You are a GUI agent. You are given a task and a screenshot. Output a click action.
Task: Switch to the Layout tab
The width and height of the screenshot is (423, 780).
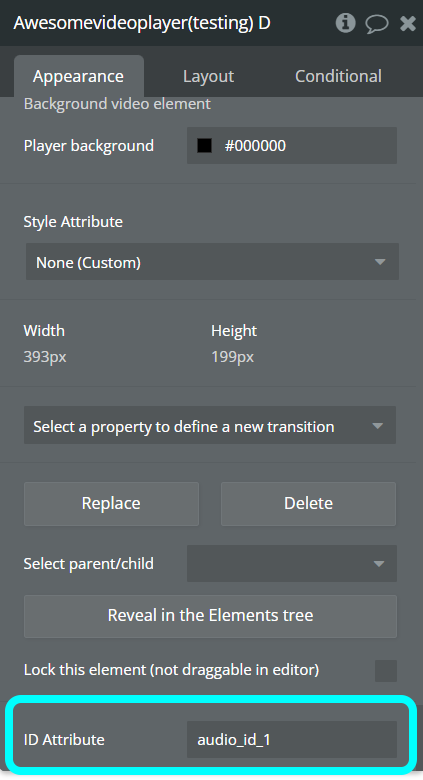pos(209,77)
